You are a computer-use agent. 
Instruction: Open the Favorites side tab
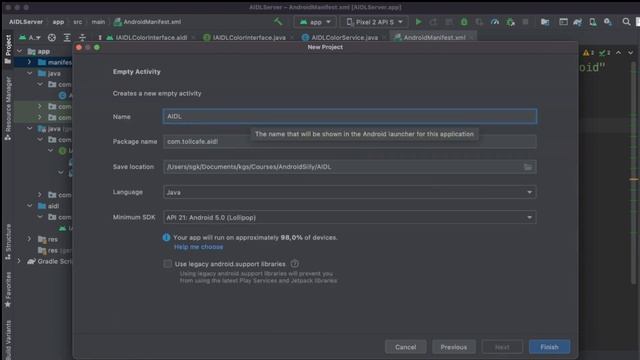pos(8,290)
